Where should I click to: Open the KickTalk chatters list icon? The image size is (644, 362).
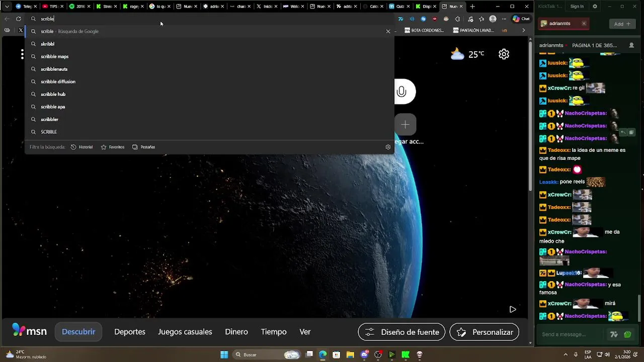click(631, 45)
